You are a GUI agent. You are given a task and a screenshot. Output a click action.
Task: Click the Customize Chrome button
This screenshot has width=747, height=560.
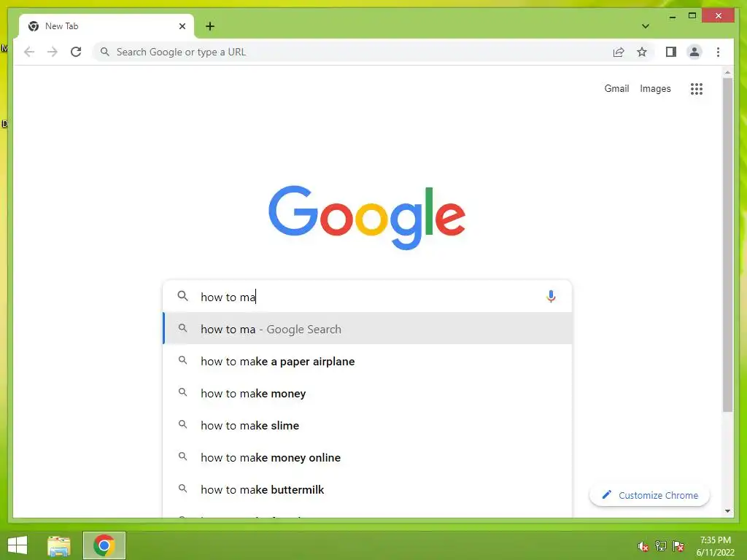[x=649, y=495]
